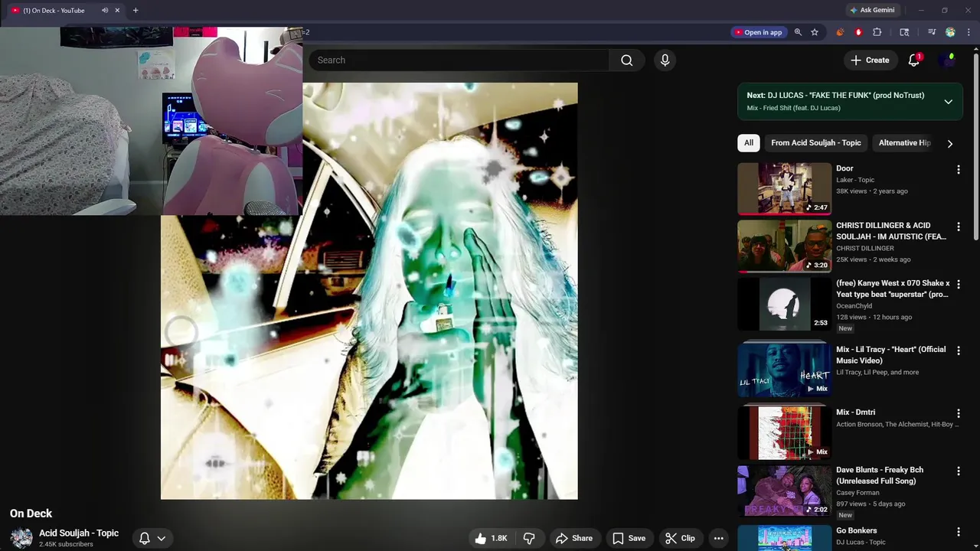Click the Door video thumbnail

tap(784, 188)
